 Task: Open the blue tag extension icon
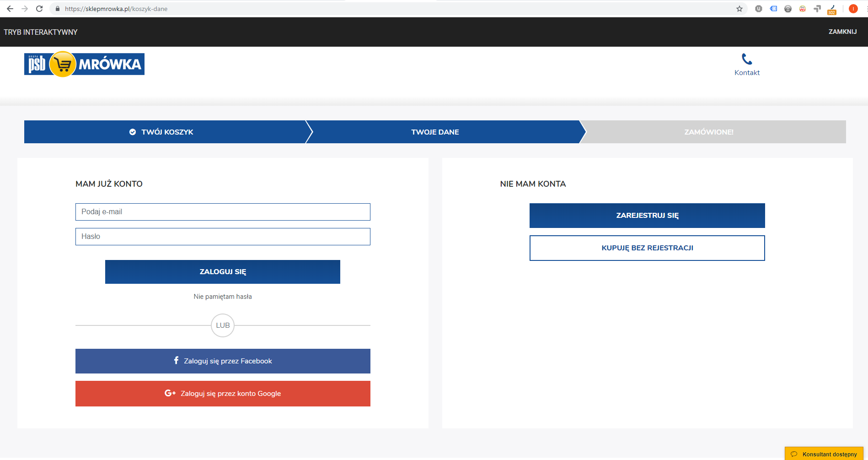tap(773, 9)
